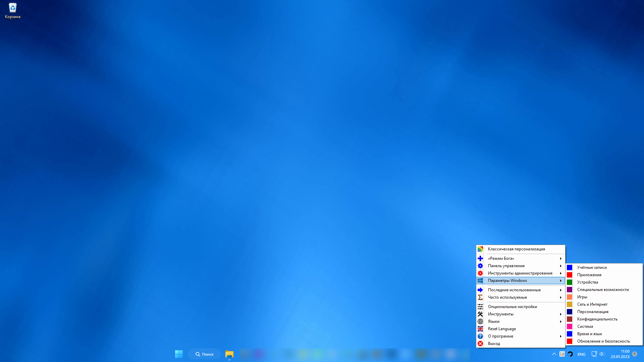644x362 pixels.
Task: Click the round dark tray icon
Action: click(x=570, y=354)
